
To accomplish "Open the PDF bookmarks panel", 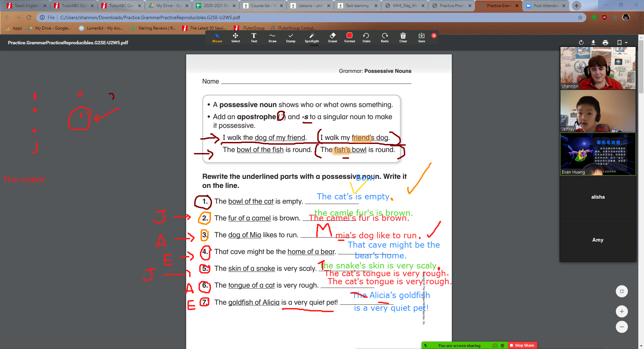I will click(x=619, y=43).
